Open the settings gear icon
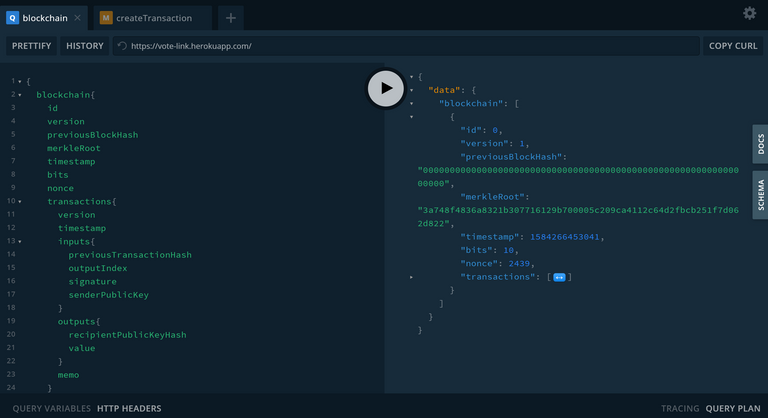 tap(749, 13)
